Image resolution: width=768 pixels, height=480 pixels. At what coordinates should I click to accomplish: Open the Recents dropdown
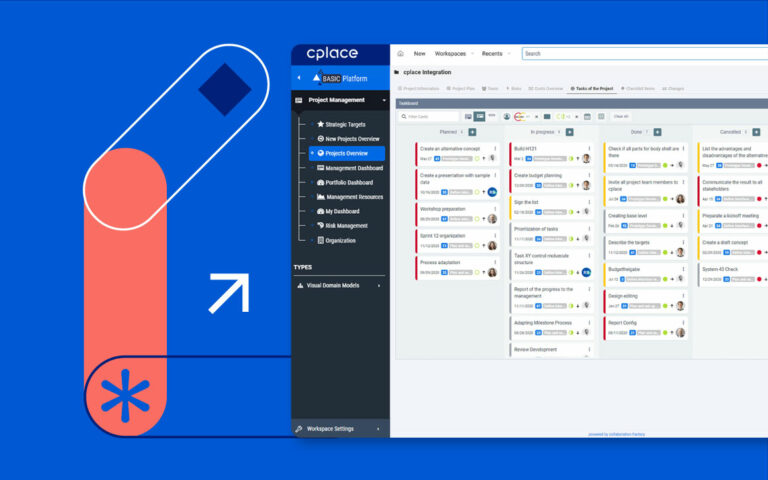point(495,54)
